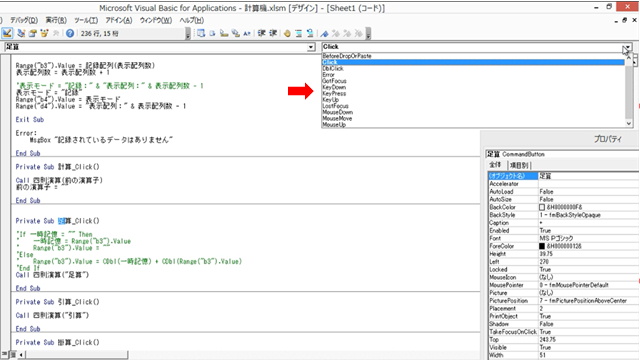Open the ツール(T) menu

tap(86, 20)
